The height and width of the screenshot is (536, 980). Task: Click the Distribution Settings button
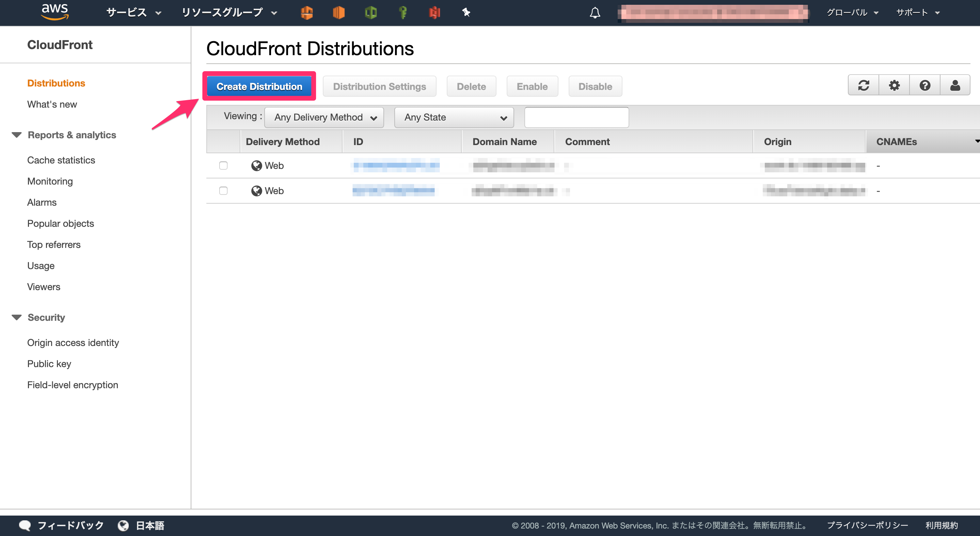click(379, 86)
